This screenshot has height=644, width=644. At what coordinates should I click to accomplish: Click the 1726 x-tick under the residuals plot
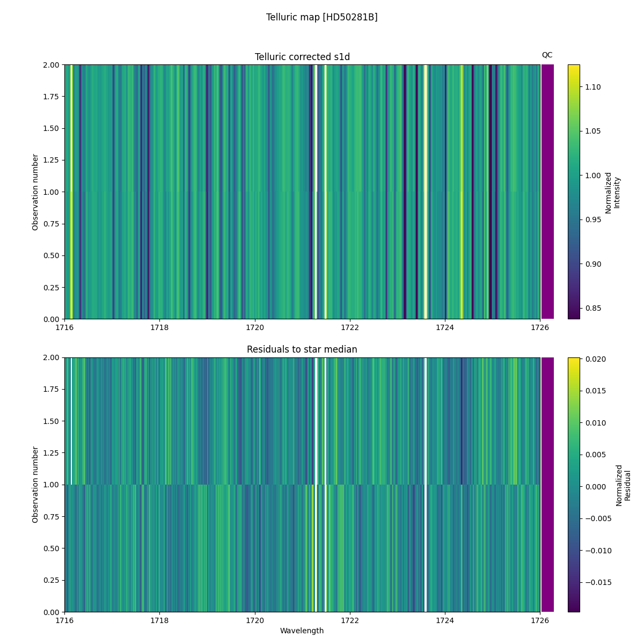(x=540, y=620)
